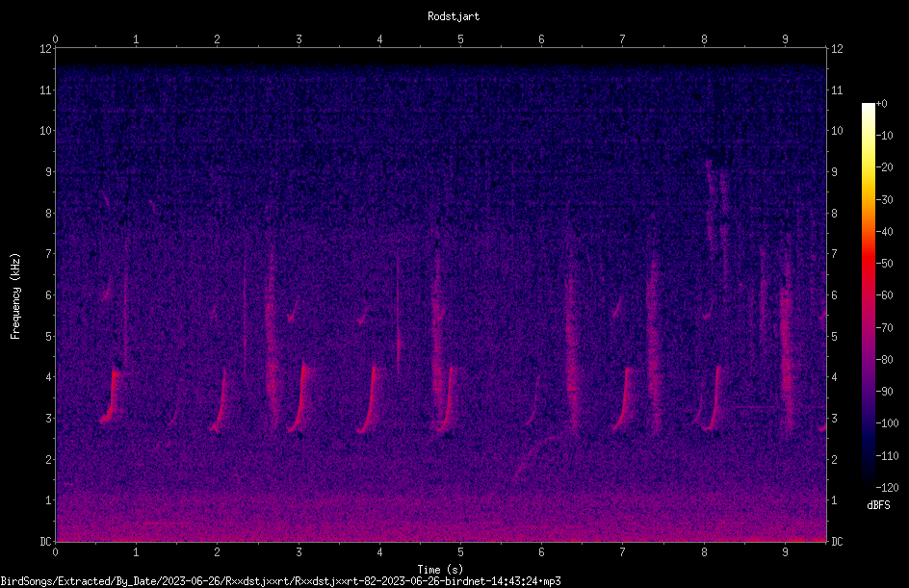Select the Frequency (kHz) axis label
This screenshot has width=909, height=588.
click(15, 296)
